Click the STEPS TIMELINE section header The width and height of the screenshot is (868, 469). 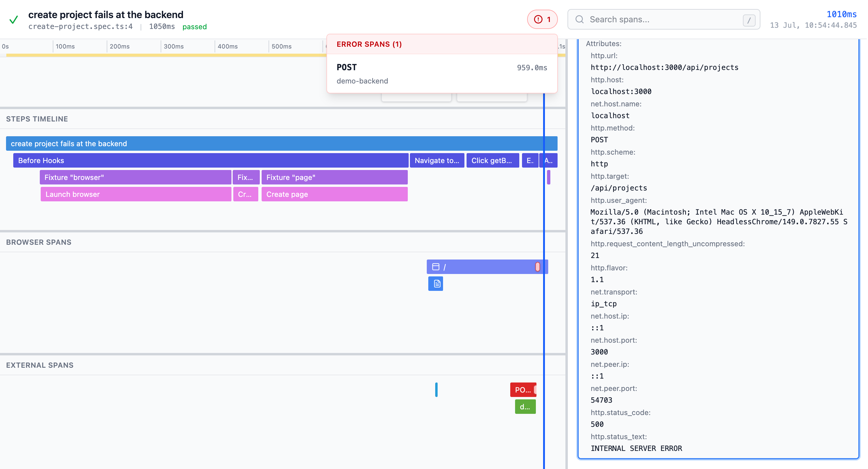[37, 119]
